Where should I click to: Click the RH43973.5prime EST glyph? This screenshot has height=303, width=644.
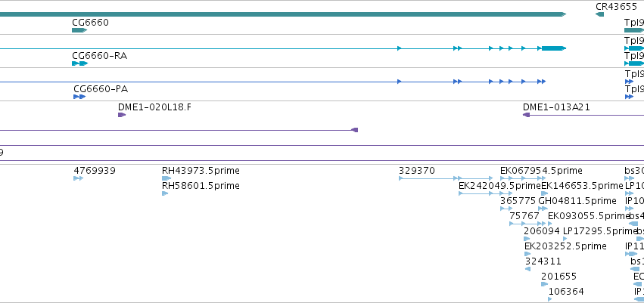(166, 178)
